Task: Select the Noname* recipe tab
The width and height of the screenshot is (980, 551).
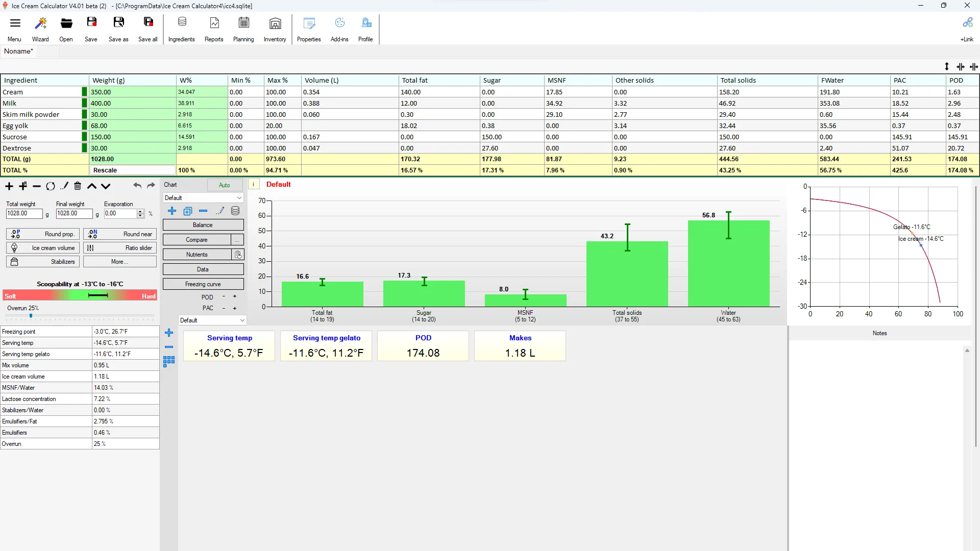Action: point(18,51)
